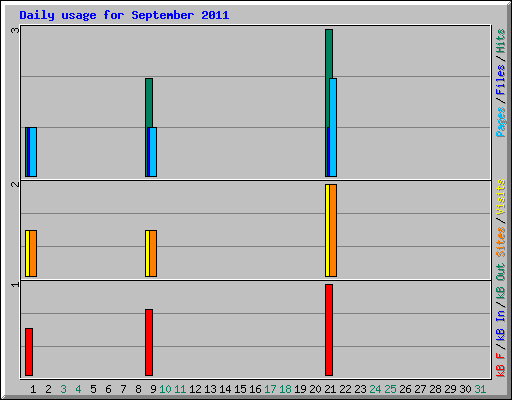512x400 pixels.
Task: Click day 20 on the x-axis
Action: pyautogui.click(x=315, y=389)
